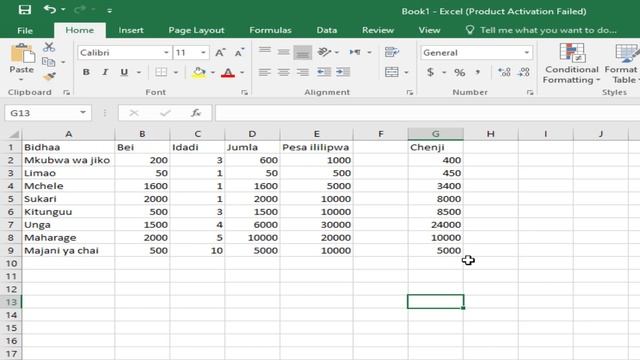Open the Formulas tab
This screenshot has width=640, height=360.
270,30
